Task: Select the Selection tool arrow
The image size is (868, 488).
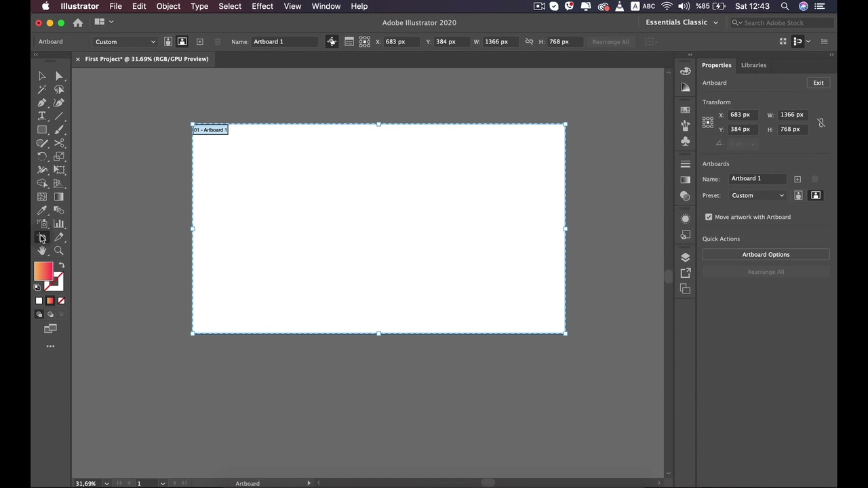Action: click(x=42, y=76)
